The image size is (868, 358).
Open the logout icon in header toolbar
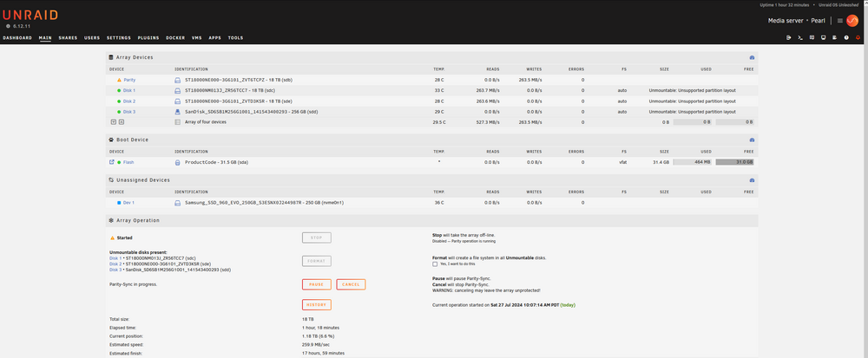tap(788, 37)
